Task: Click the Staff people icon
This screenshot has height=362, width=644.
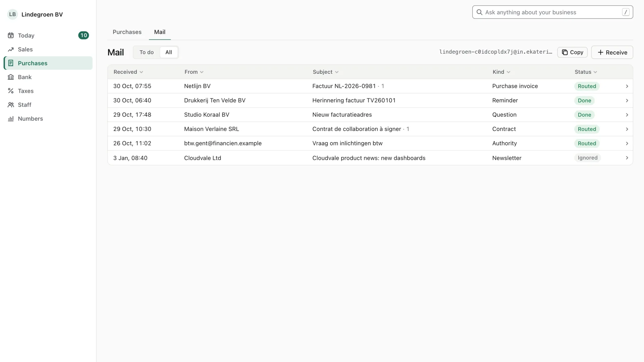Action: 11,105
